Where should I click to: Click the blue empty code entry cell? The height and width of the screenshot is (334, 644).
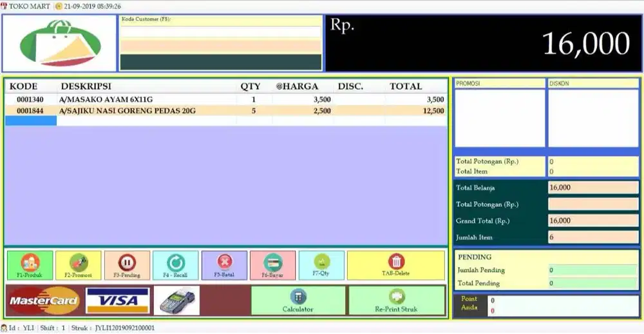[31, 121]
